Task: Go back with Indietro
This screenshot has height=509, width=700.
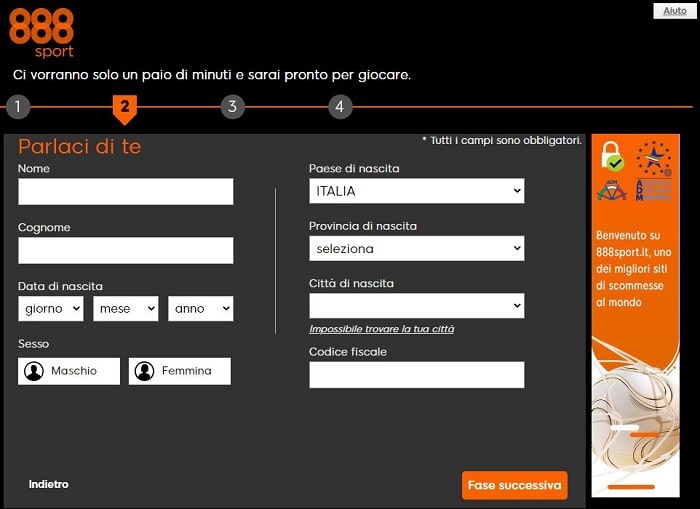Action: [49, 484]
